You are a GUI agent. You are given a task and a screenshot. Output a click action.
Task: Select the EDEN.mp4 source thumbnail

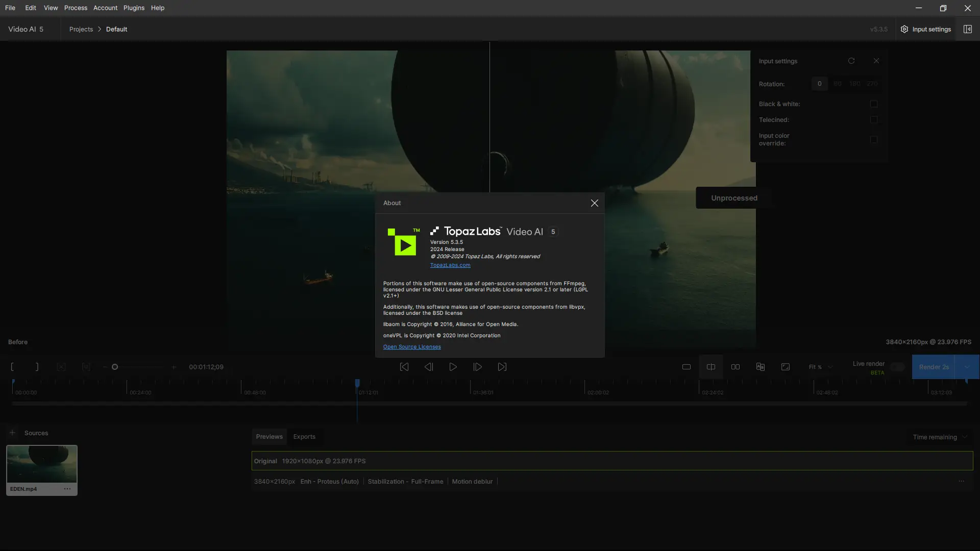point(41,464)
